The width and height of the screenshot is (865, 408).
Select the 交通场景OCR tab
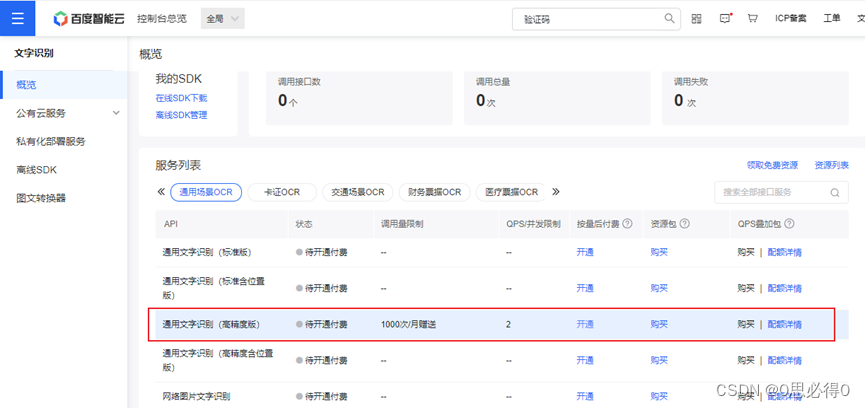click(x=357, y=192)
